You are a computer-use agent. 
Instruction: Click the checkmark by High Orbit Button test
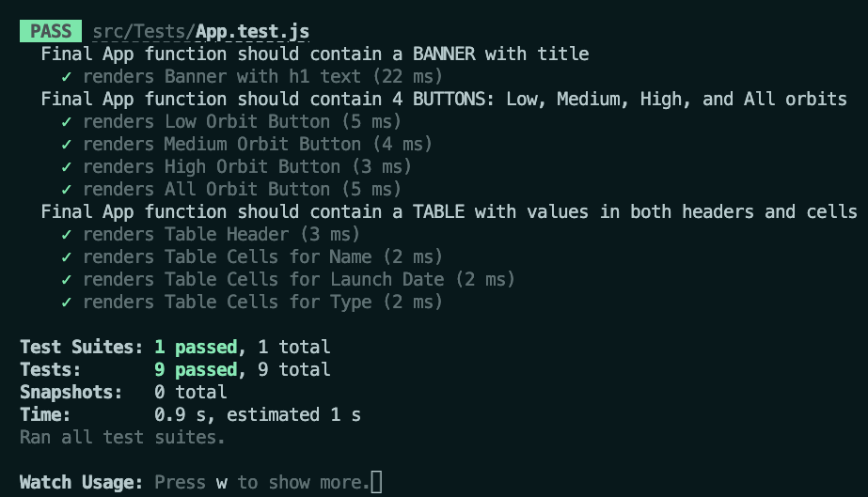click(x=67, y=167)
